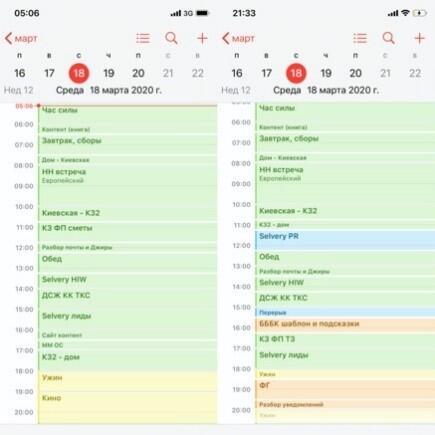Add event with plus icon in right calendar
Viewport: 435px width, 435px height.
tap(419, 38)
